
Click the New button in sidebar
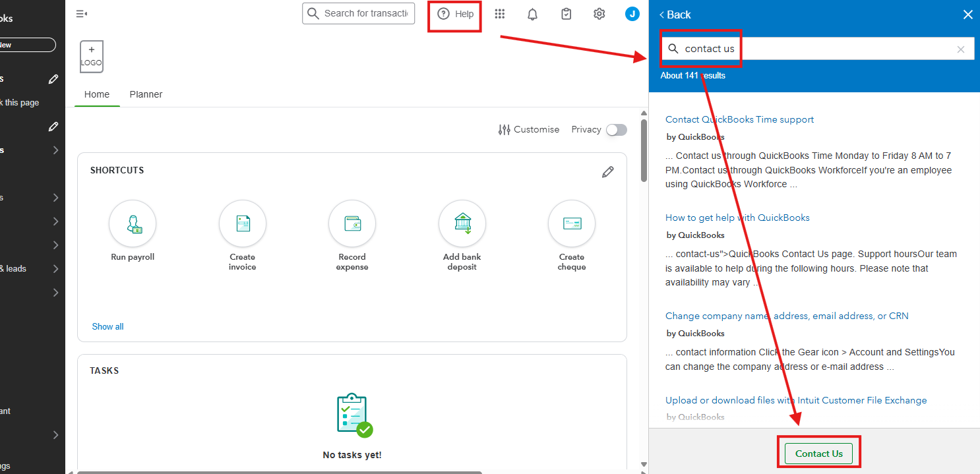tap(28, 45)
